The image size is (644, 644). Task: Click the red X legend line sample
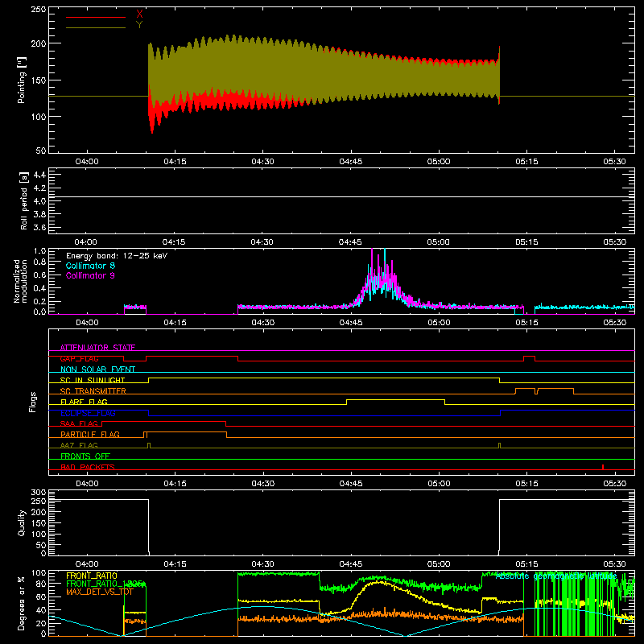[x=95, y=17]
